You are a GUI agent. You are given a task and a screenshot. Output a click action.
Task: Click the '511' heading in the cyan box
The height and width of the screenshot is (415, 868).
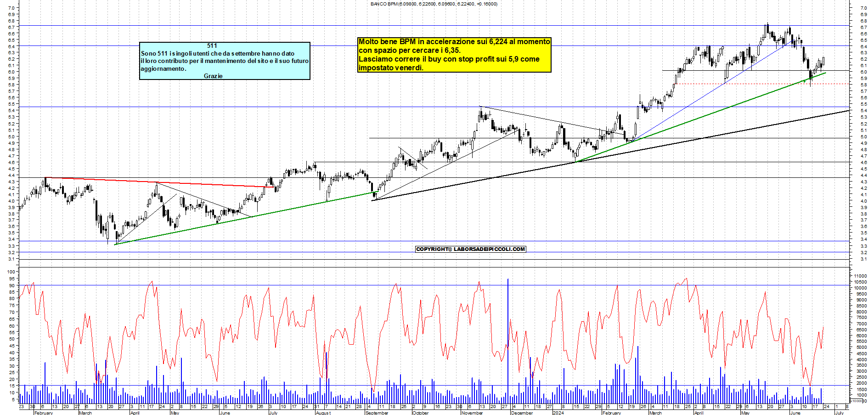tap(212, 45)
